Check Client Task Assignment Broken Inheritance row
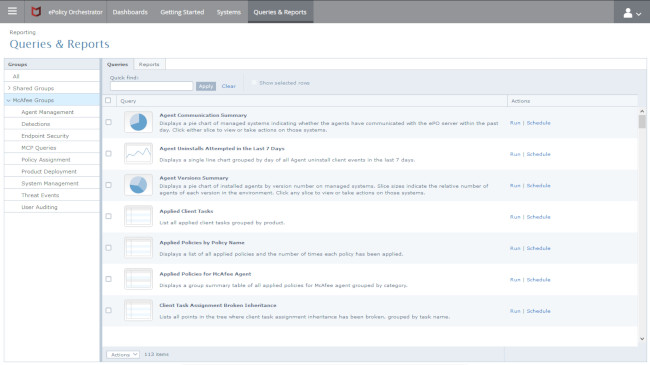This screenshot has width=650, height=365. click(x=109, y=310)
